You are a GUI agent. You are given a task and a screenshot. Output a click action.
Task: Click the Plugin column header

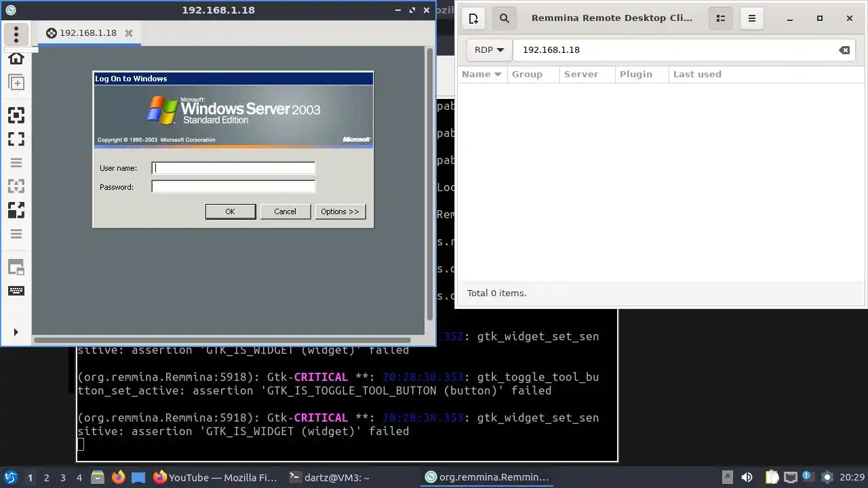(x=642, y=75)
